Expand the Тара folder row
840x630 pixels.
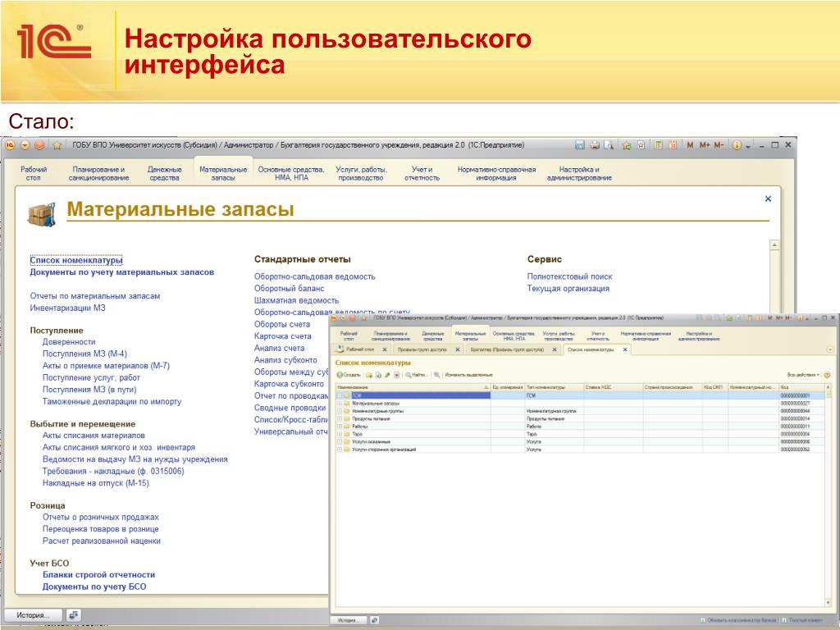[339, 434]
